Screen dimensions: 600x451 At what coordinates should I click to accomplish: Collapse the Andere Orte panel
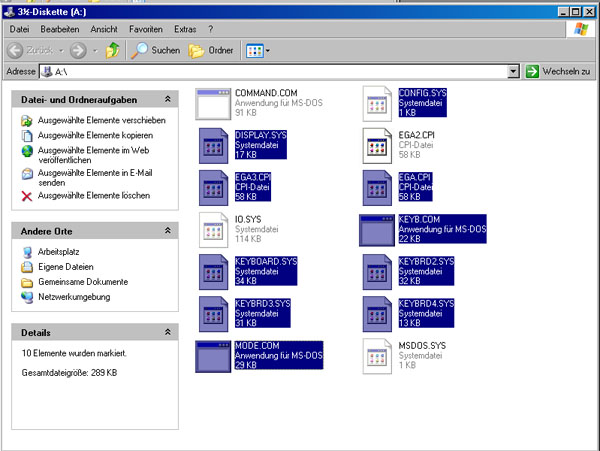click(168, 231)
